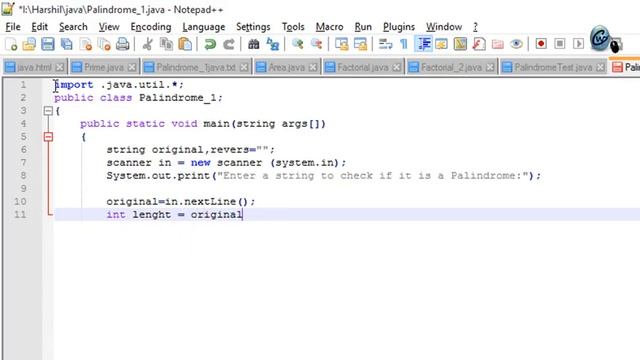640x360 pixels.
Task: Create a new file with the New icon
Action: 11,44
